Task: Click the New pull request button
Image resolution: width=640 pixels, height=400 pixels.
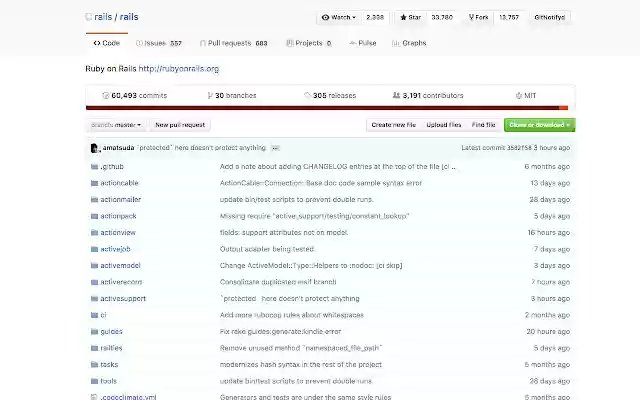Action: coord(180,125)
